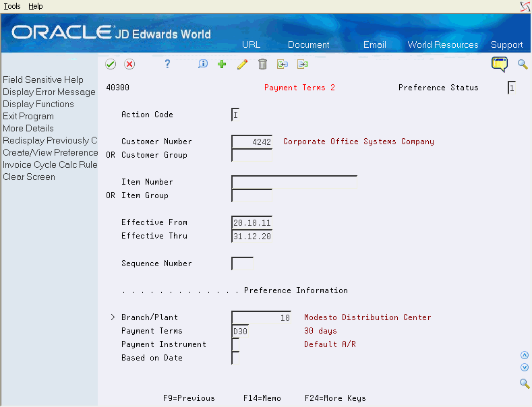Click the Item Group field

click(x=252, y=195)
